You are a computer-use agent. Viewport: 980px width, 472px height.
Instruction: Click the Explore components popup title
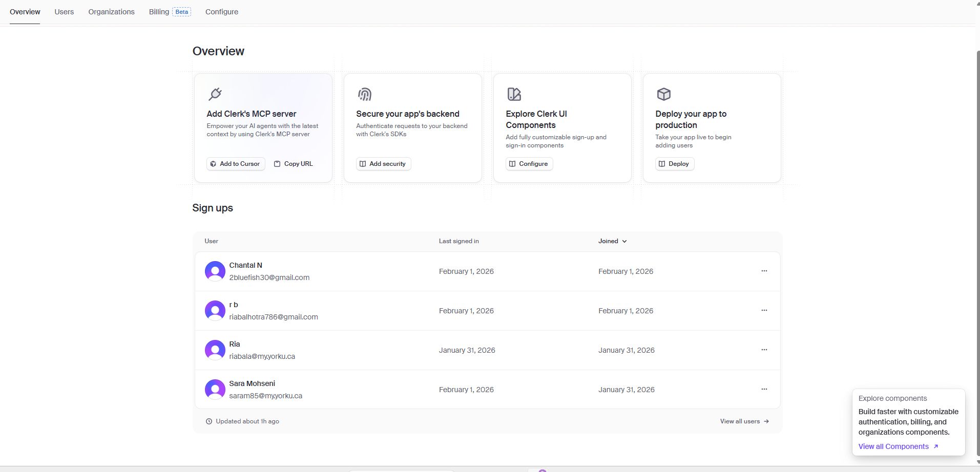pos(893,398)
